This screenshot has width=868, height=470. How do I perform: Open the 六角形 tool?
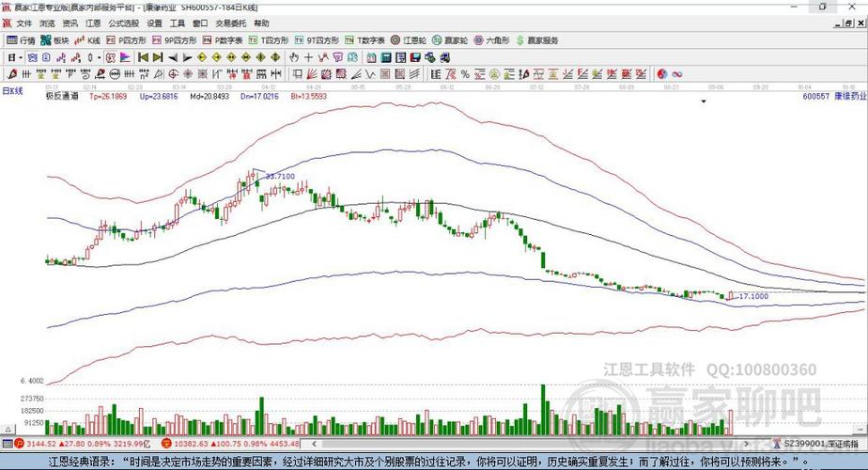491,40
